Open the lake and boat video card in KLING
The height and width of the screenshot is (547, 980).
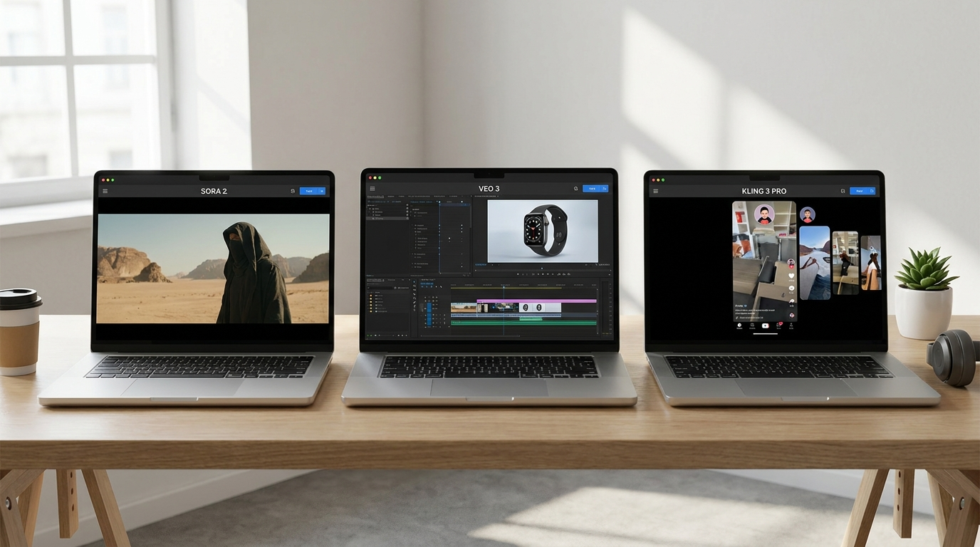coord(815,263)
